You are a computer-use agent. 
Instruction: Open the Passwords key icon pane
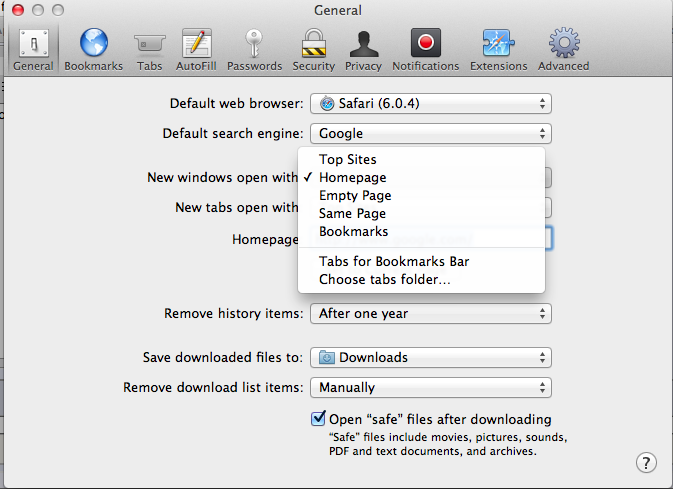254,50
